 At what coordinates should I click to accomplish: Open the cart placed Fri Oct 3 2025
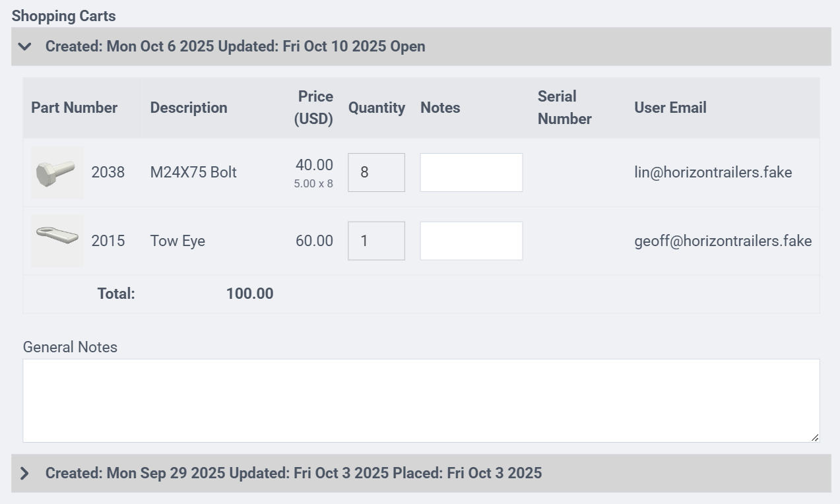pos(293,473)
